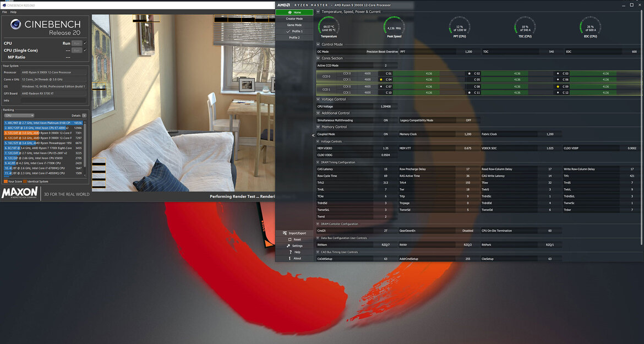Switch to Creator Mode in Ryzen Master
This screenshot has width=644, height=344.
(x=294, y=19)
